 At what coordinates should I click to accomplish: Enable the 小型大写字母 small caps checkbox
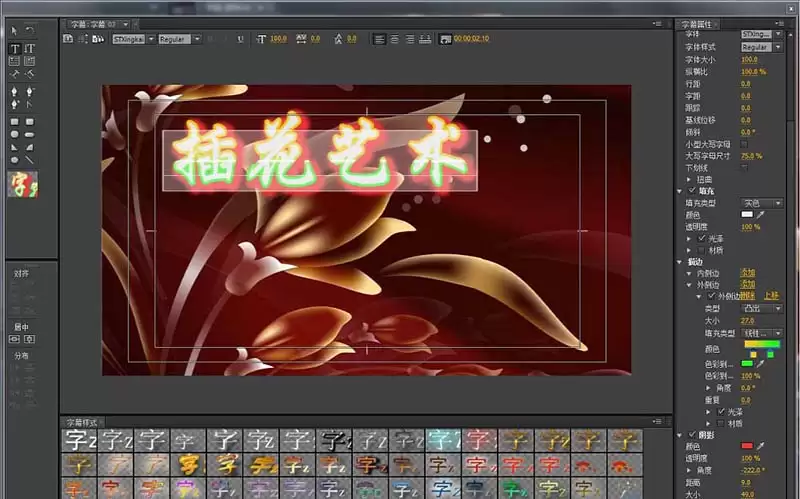744,144
